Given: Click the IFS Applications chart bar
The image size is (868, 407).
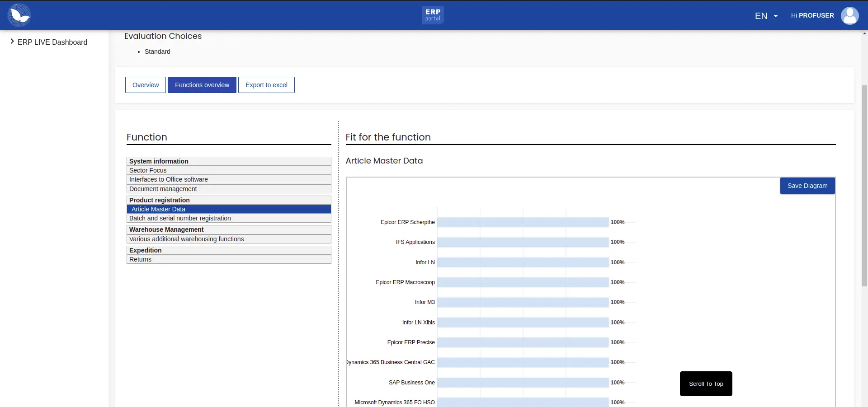Looking at the screenshot, I should pos(523,242).
